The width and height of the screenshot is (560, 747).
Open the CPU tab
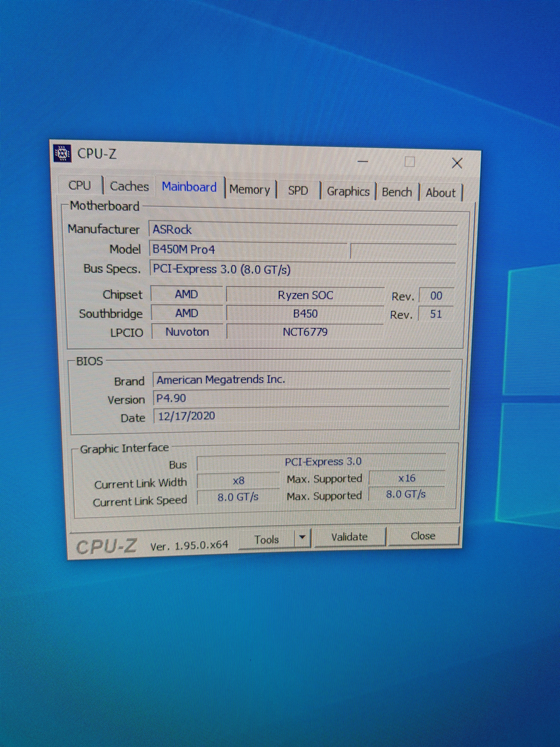80,185
